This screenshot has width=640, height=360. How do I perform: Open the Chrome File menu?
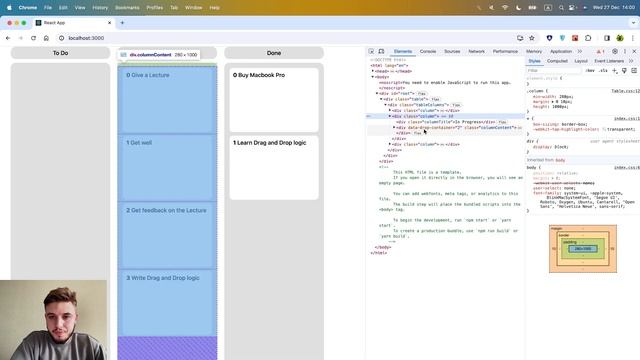tap(48, 7)
